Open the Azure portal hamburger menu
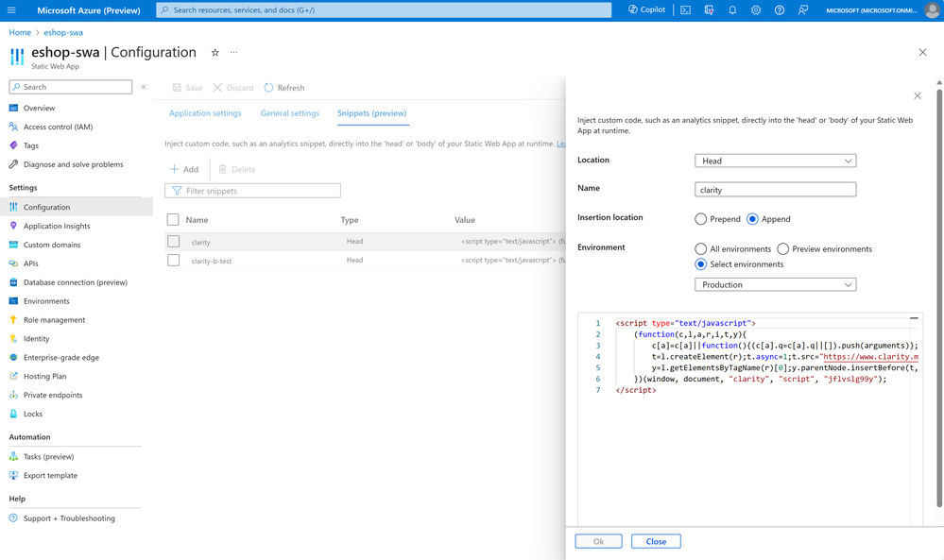The image size is (944, 560). tap(11, 10)
